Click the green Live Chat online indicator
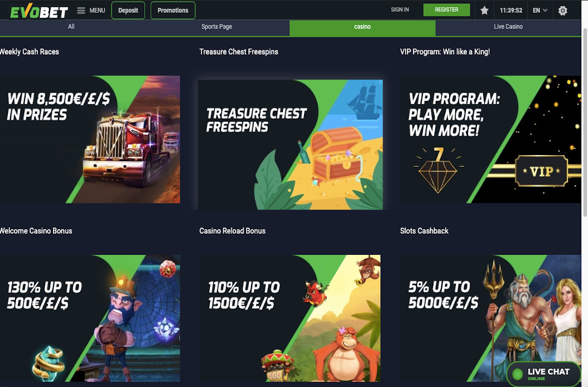This screenshot has height=387, width=588. 518,374
